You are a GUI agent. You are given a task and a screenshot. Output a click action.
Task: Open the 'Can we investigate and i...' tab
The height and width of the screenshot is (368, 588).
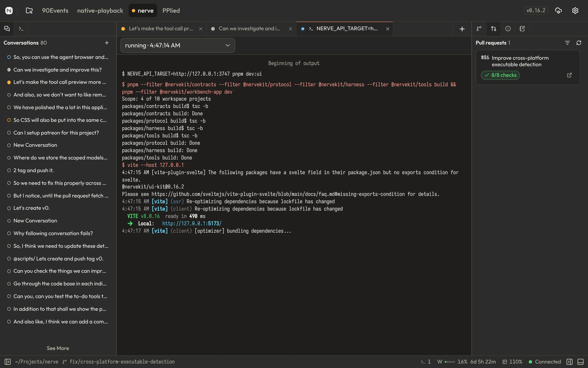251,29
